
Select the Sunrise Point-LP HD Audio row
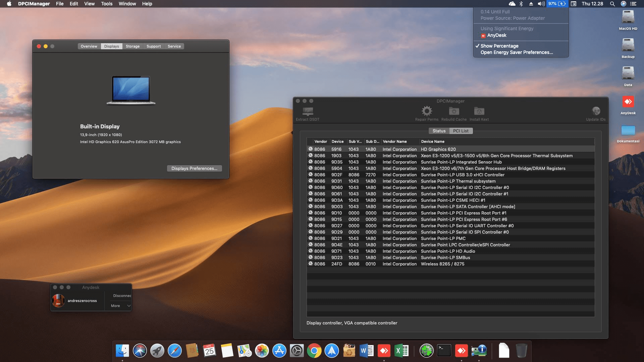[x=450, y=251]
